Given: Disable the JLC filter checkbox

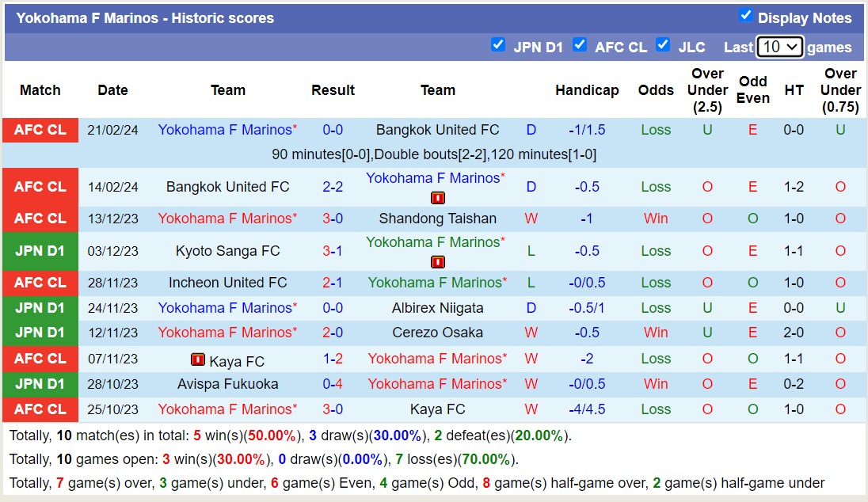Looking at the screenshot, I should [664, 46].
